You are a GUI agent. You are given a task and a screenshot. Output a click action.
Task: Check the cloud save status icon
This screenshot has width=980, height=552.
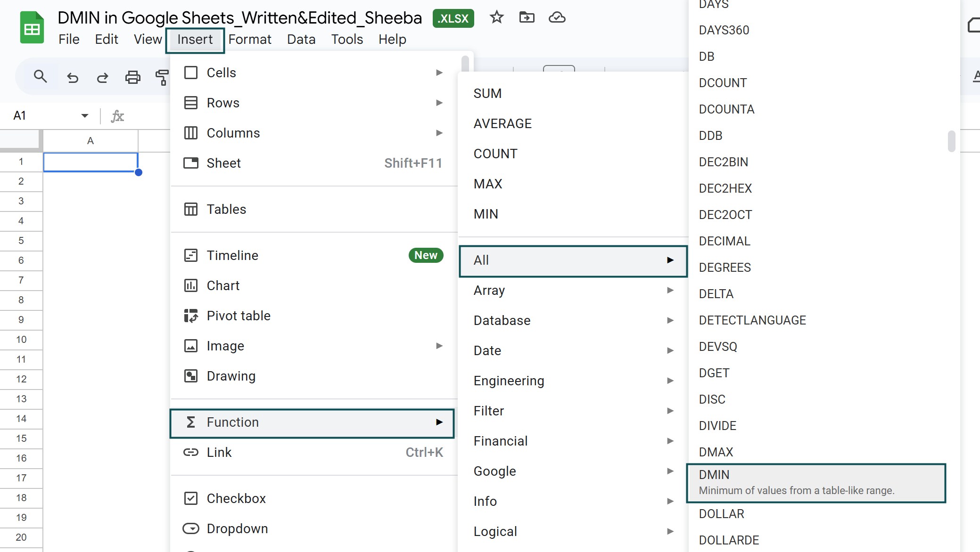pyautogui.click(x=557, y=18)
